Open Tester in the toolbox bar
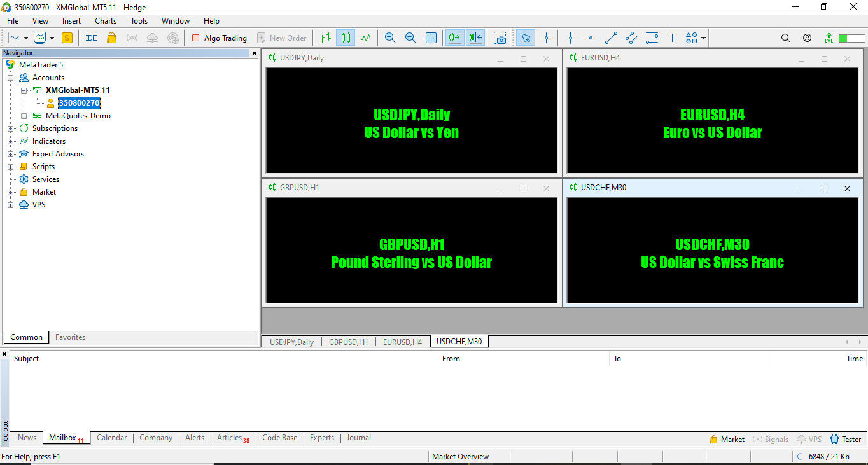Screen dimensions: 868x465 (846, 440)
